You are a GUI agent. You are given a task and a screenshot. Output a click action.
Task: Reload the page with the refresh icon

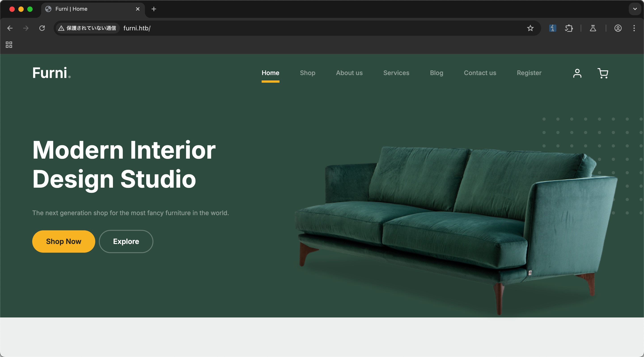point(42,28)
